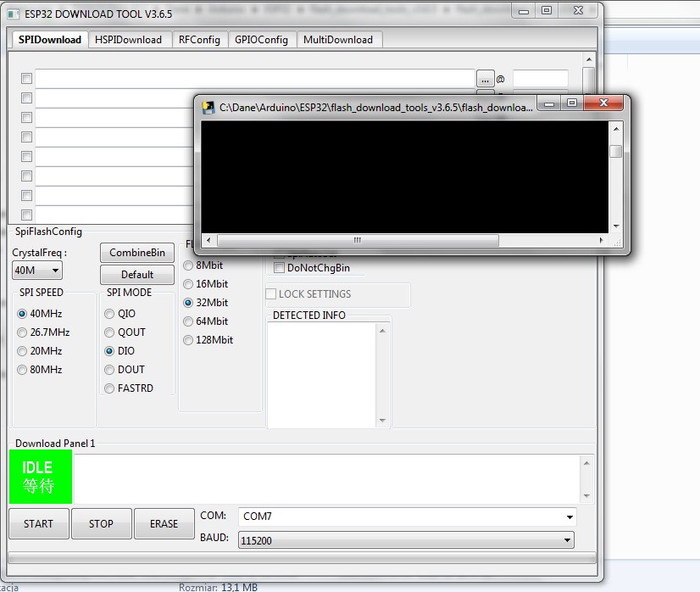This screenshot has height=592, width=700.
Task: Tick the fourth bin file row checkbox
Action: tap(27, 137)
